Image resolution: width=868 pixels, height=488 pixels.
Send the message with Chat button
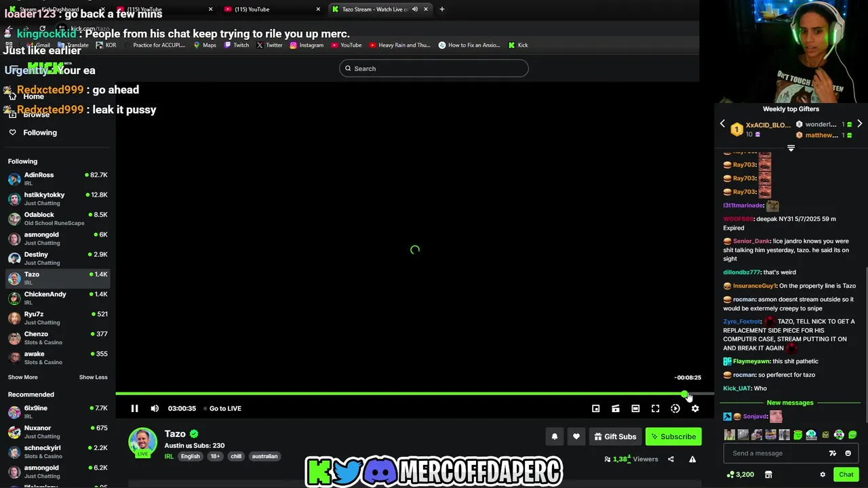846,474
